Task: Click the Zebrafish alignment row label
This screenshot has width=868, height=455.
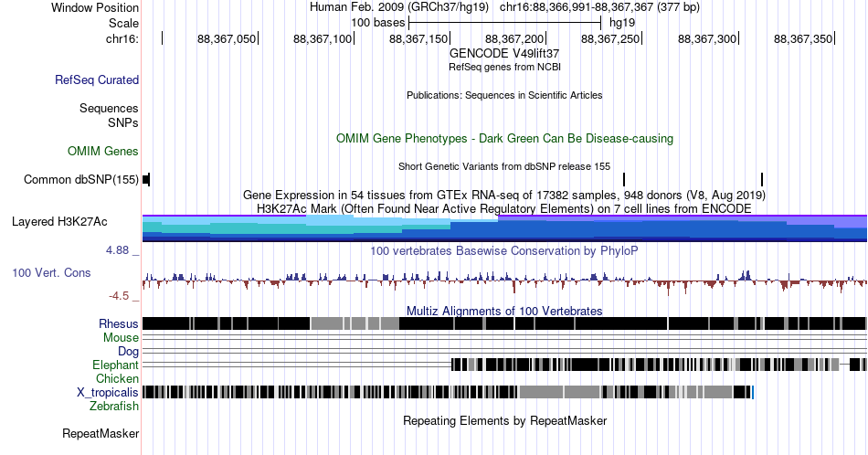Action: click(114, 406)
